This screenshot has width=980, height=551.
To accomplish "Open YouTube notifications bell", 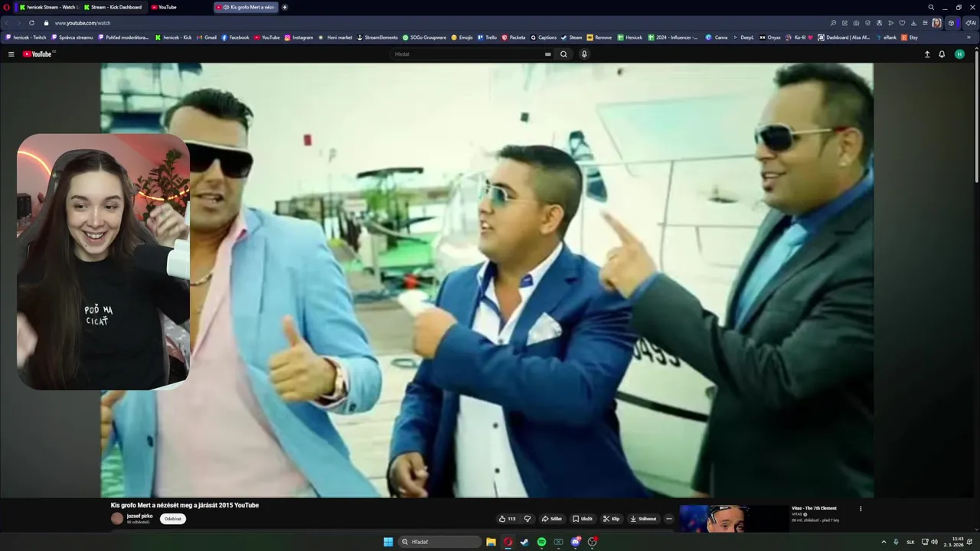I will [942, 54].
